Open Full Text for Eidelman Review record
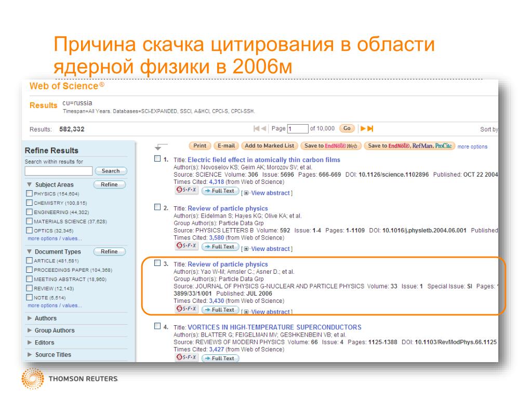This screenshot has height=399, width=532. pos(220,247)
